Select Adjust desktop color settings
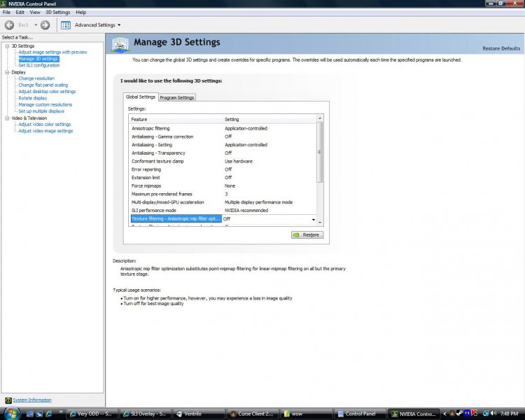525x420 pixels. (47, 92)
